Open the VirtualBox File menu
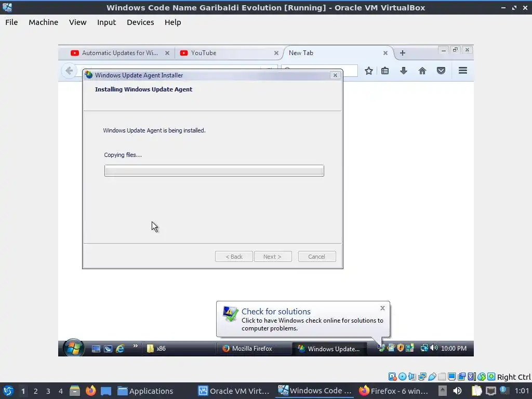 [x=11, y=22]
